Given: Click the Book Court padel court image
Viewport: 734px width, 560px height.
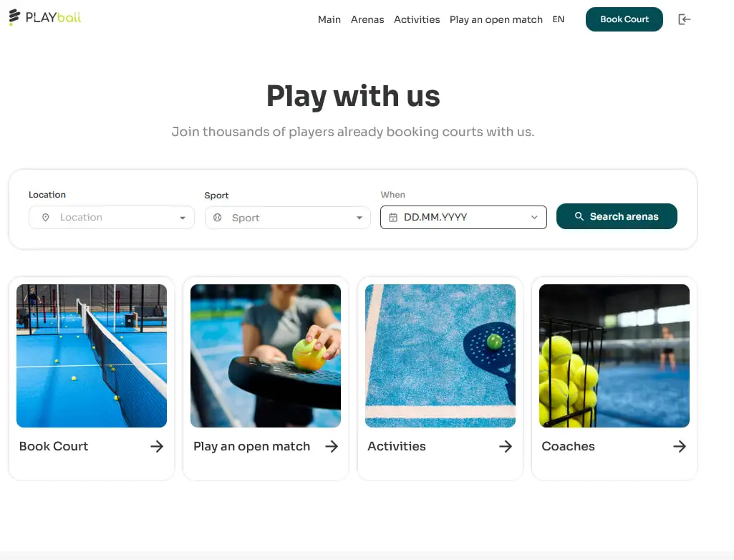Looking at the screenshot, I should click(x=91, y=356).
